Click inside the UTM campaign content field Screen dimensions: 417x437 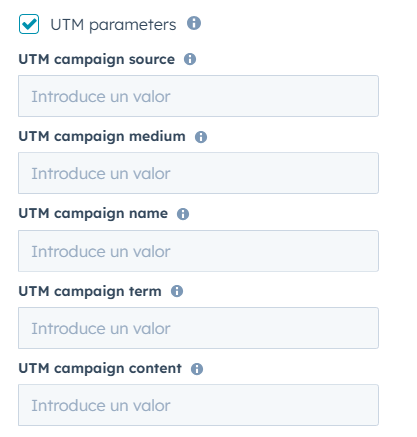coord(198,405)
